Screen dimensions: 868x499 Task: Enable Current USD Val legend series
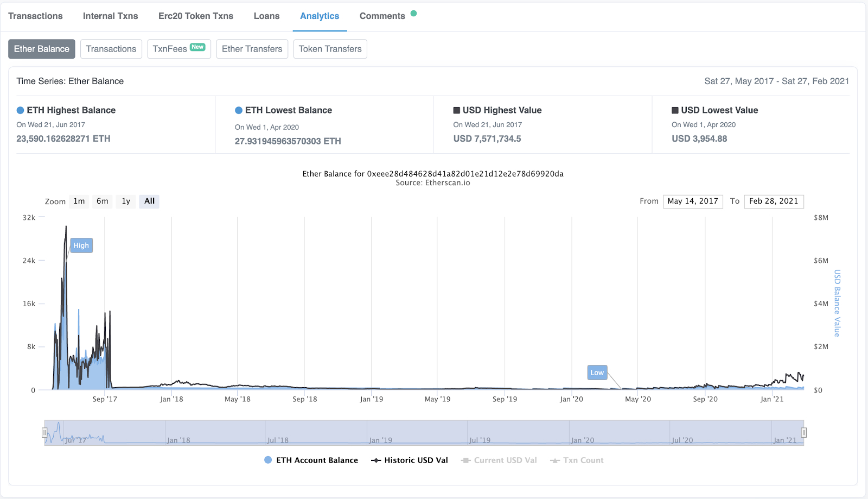(499, 460)
